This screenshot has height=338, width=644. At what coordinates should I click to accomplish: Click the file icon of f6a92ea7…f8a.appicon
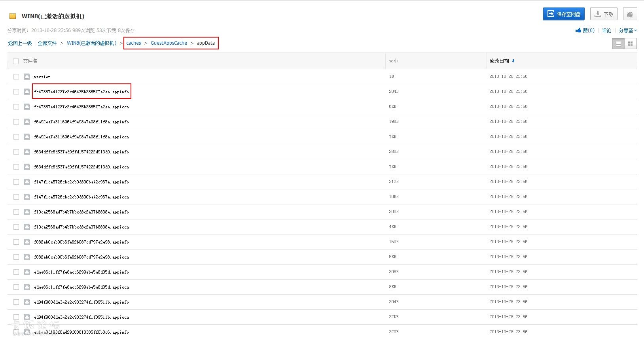pos(27,137)
